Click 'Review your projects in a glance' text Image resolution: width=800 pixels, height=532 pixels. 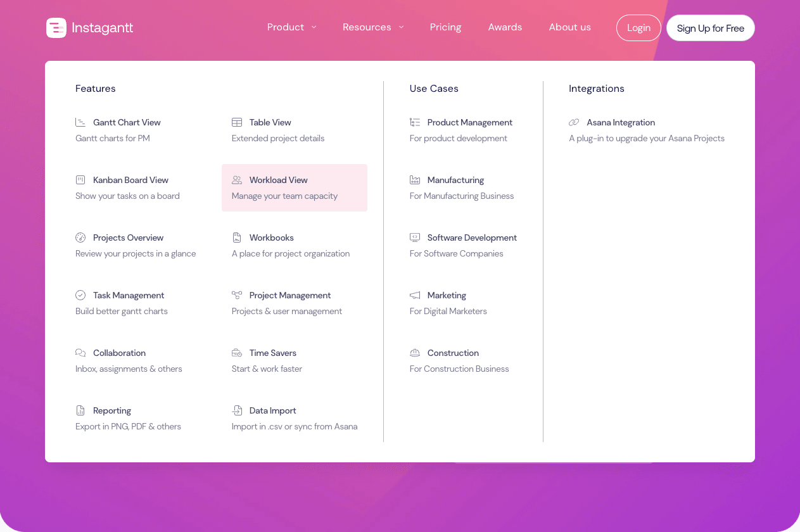[x=136, y=253]
